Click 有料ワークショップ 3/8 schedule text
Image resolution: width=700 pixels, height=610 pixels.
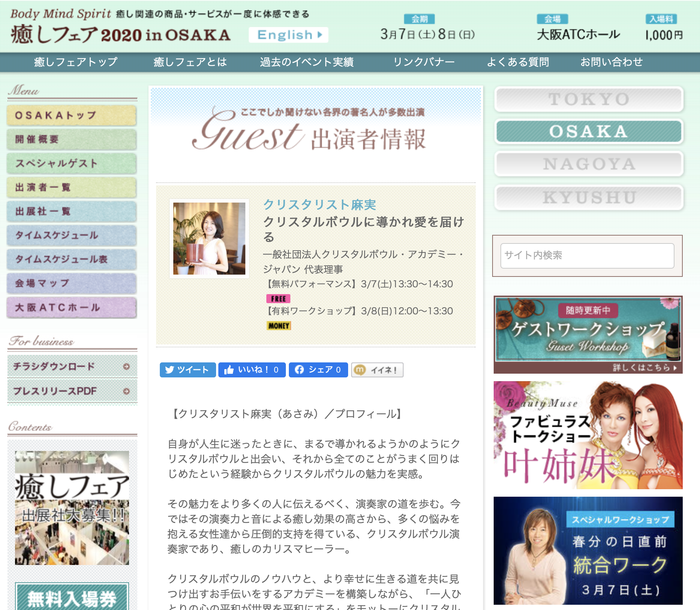coord(359,311)
